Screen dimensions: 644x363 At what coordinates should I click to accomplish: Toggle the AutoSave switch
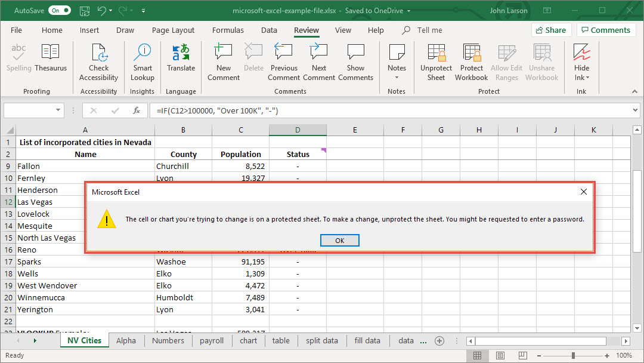tap(60, 11)
